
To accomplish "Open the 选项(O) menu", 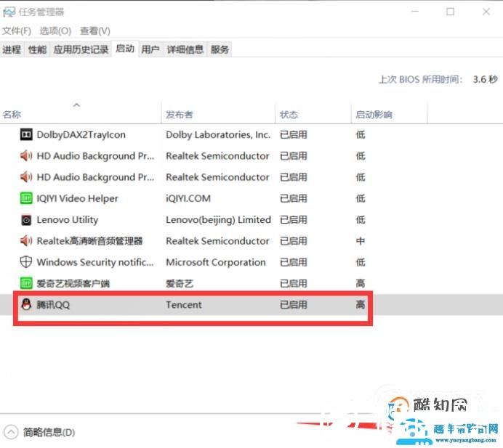I will (x=55, y=31).
